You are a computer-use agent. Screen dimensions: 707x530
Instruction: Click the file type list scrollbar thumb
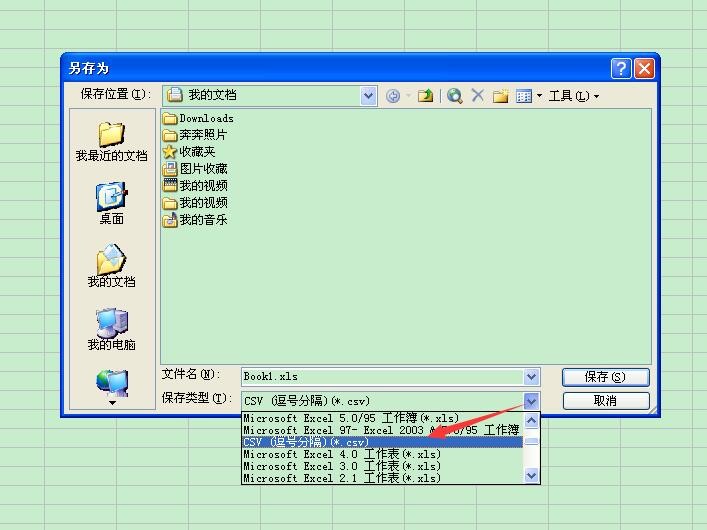tap(532, 441)
